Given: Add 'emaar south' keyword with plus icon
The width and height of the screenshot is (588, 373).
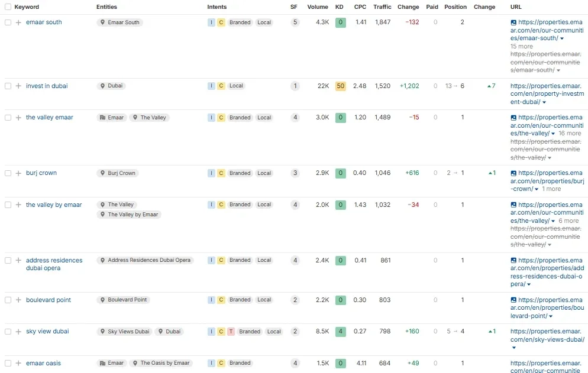Looking at the screenshot, I should [18, 22].
